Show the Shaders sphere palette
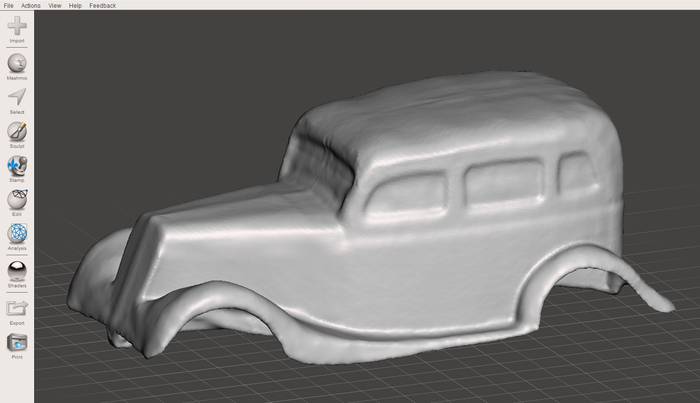The height and width of the screenshot is (403, 700). pos(17,271)
